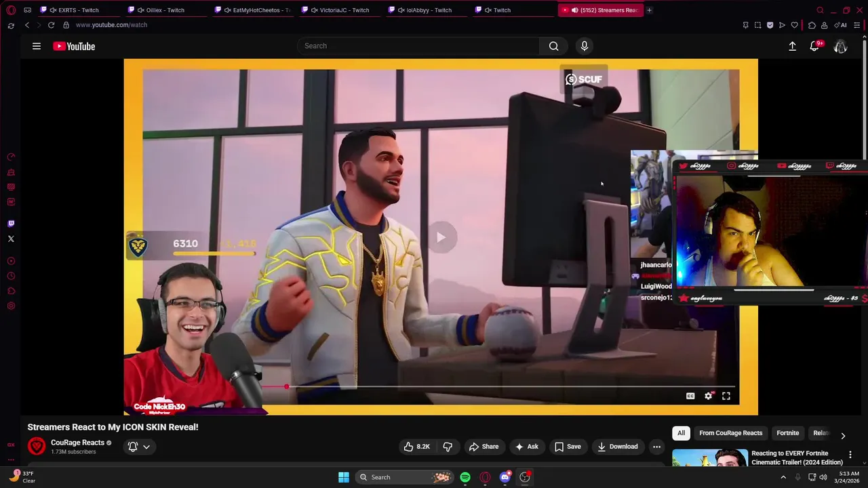Reload the page
The image size is (868, 488).
coord(51,25)
